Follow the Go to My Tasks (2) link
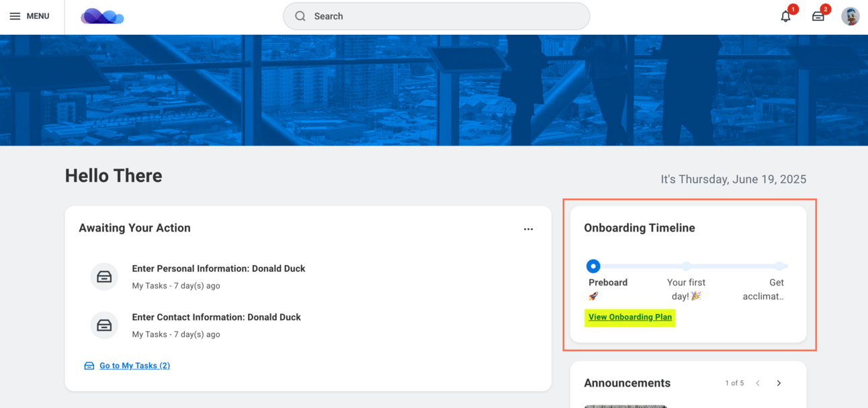Viewport: 868px width, 408px height. (x=134, y=366)
